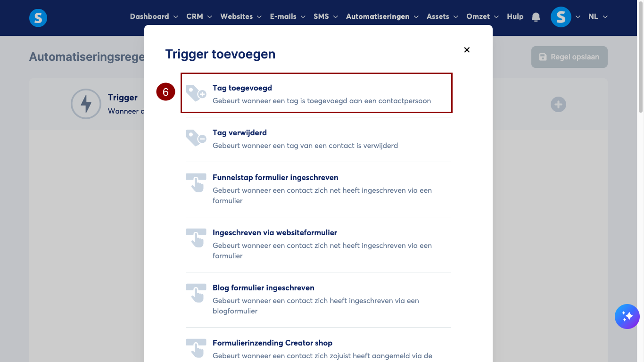Click the Formulierinzending Creator shop icon

click(196, 348)
